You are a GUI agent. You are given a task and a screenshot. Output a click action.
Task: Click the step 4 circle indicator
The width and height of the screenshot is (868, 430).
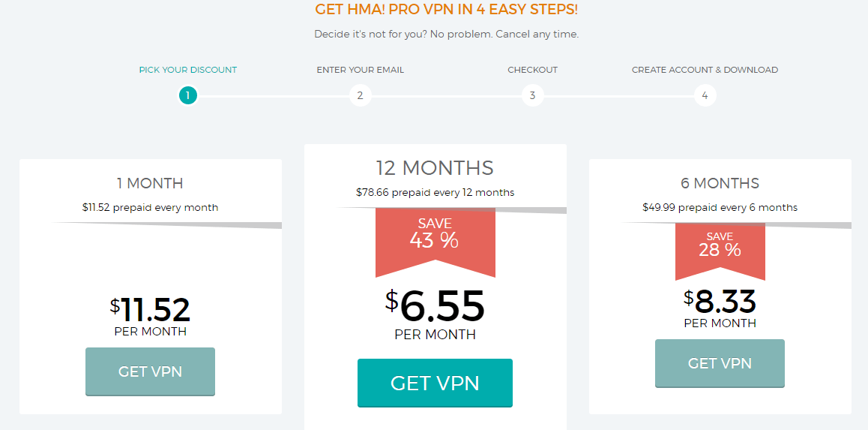click(705, 96)
